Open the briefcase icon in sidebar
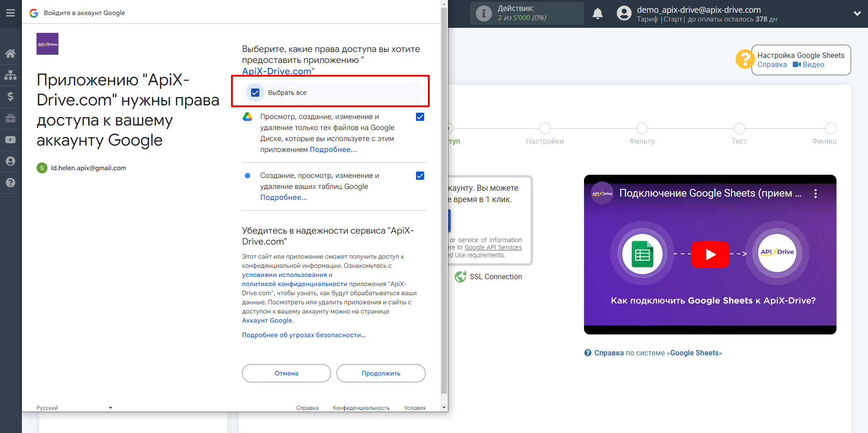This screenshot has width=868, height=433. click(x=11, y=118)
